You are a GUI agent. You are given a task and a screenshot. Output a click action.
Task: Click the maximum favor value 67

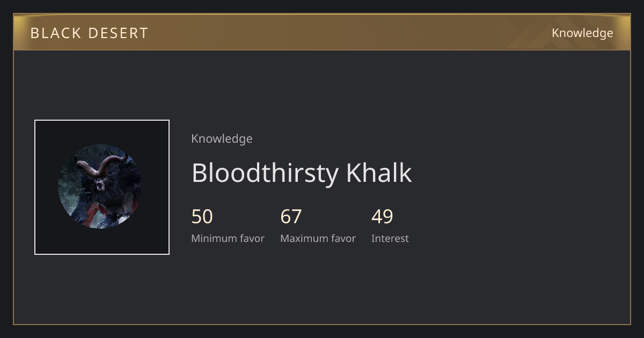tap(291, 217)
